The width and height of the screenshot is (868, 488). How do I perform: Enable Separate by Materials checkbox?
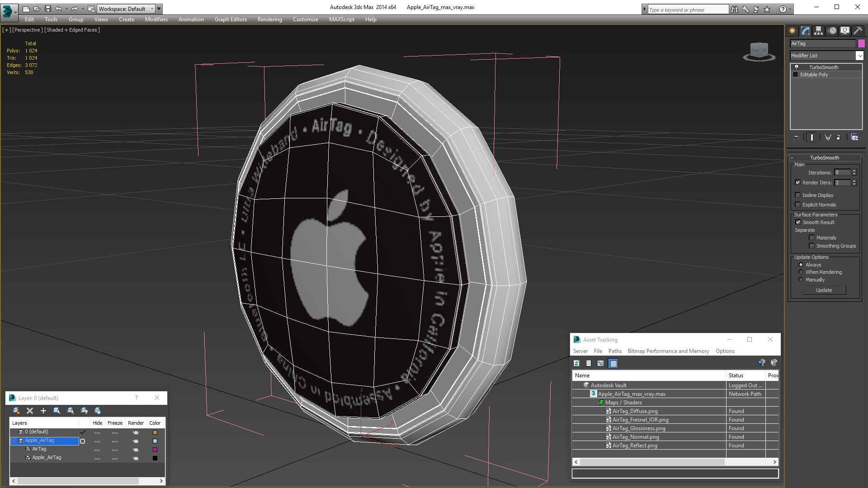tap(811, 238)
